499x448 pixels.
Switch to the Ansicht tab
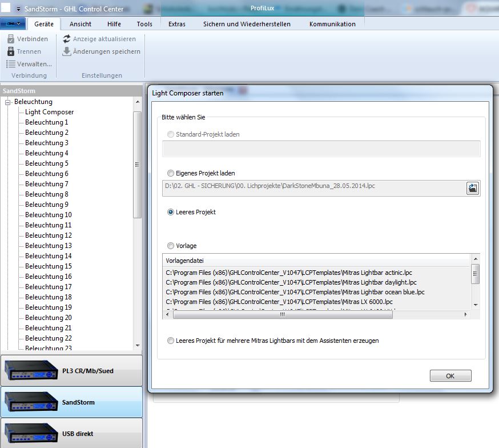click(80, 24)
